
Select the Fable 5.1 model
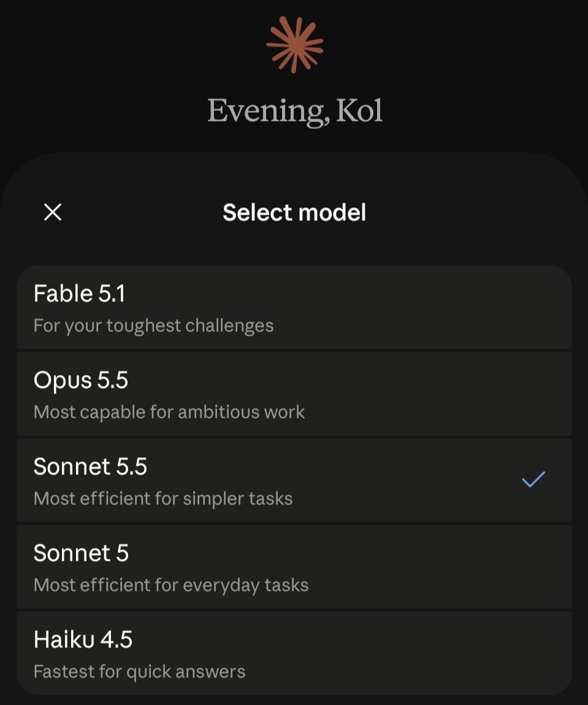coord(294,307)
